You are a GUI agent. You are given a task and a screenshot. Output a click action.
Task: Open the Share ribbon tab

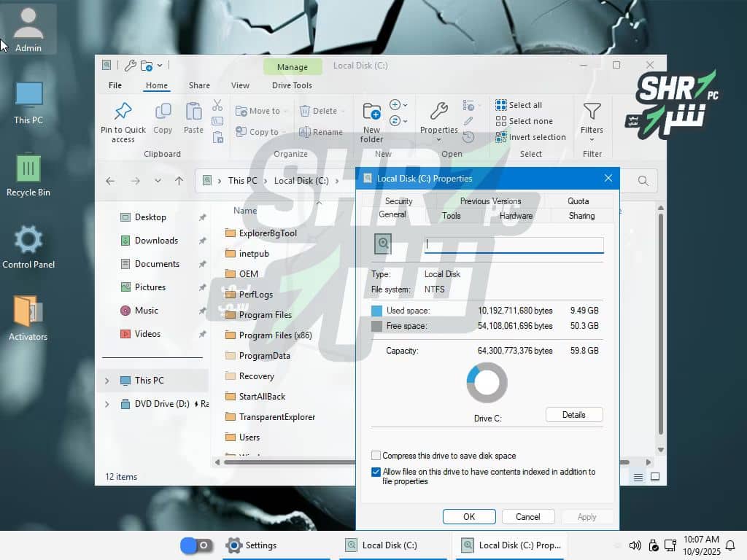[199, 85]
